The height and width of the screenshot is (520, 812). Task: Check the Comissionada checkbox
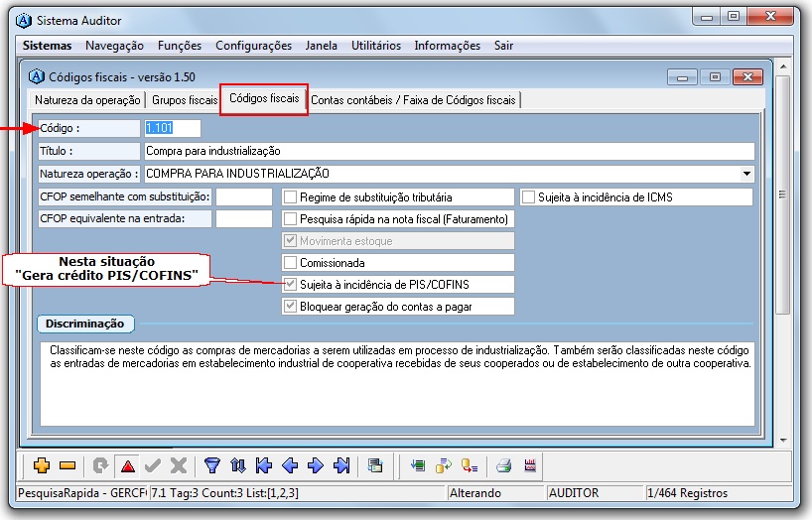pyautogui.click(x=291, y=263)
